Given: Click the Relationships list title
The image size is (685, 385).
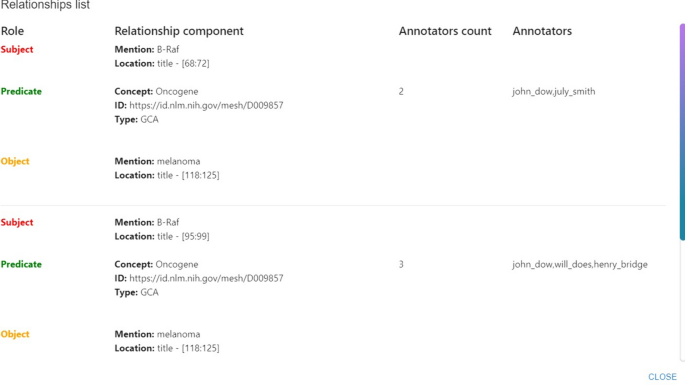Looking at the screenshot, I should pyautogui.click(x=45, y=5).
